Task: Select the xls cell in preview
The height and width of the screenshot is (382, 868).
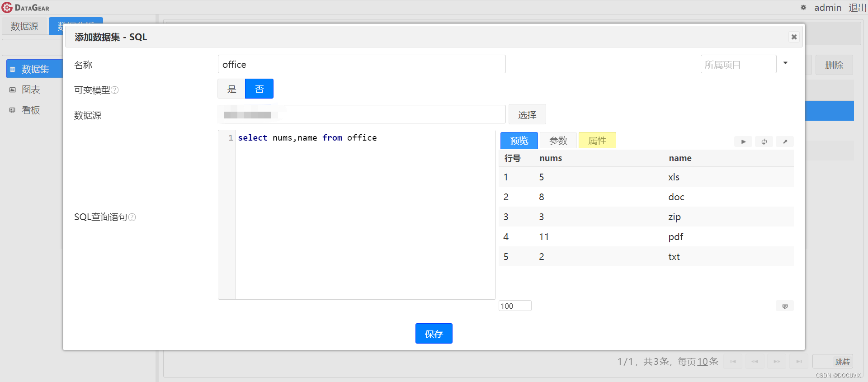Action: [674, 177]
